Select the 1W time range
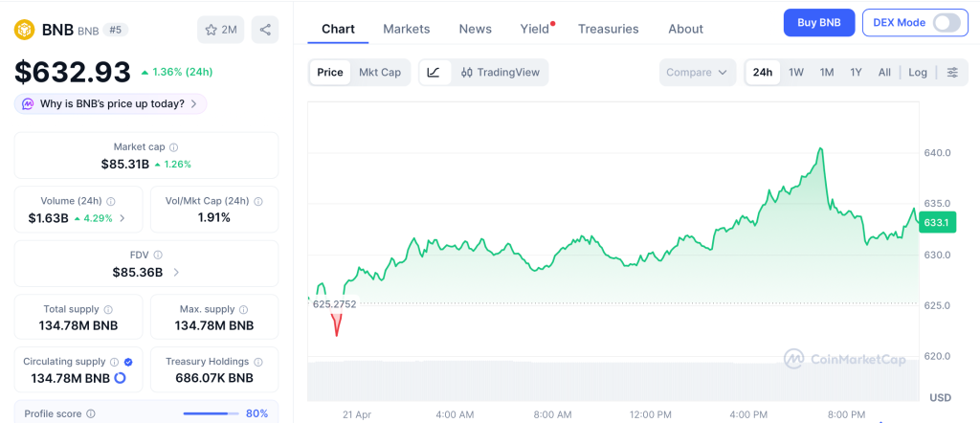The width and height of the screenshot is (980, 423). [795, 73]
